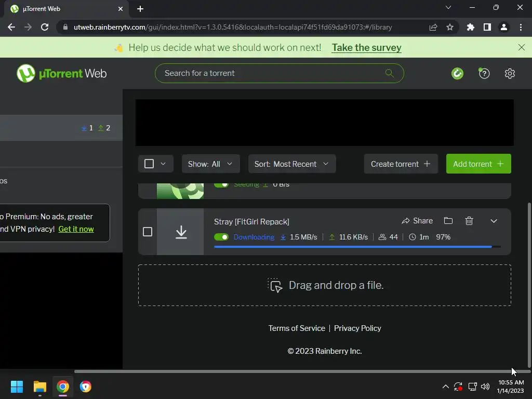Viewport: 532px width, 399px height.
Task: Share this page icon in address bar
Action: [x=433, y=27]
